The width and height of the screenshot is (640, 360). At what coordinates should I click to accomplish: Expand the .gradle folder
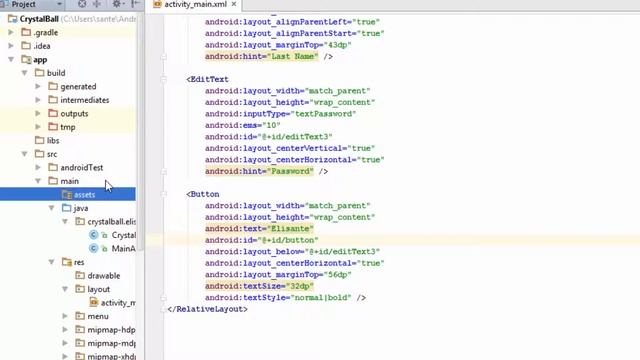(11, 32)
